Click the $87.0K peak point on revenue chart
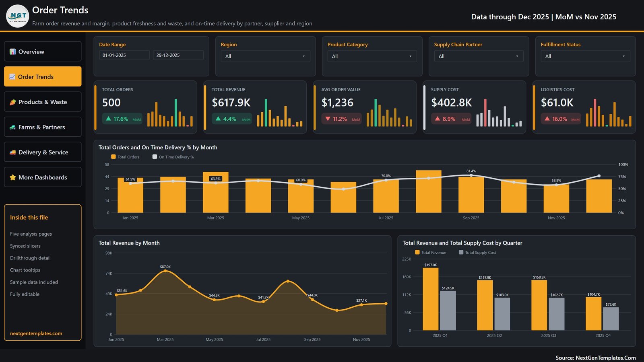This screenshot has height=362, width=644. tap(165, 271)
